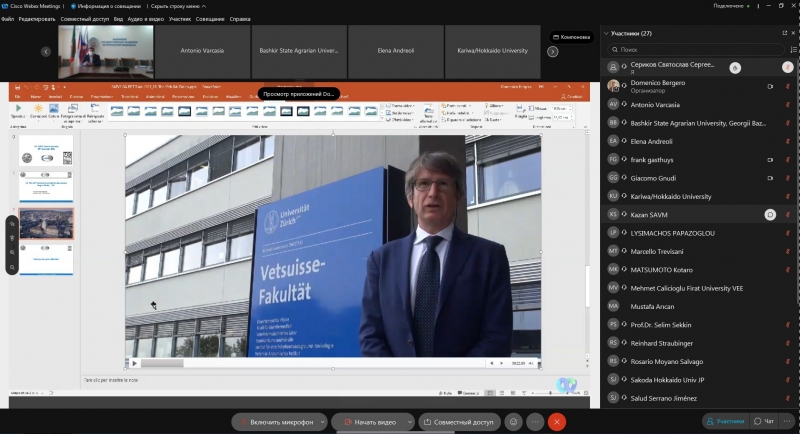Open the Справка menu

240,19
